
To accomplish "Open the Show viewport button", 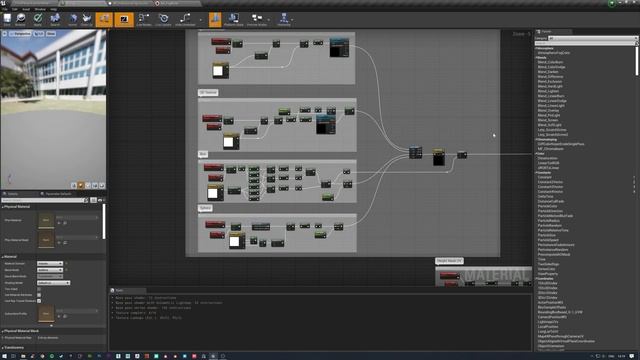I will (51, 33).
